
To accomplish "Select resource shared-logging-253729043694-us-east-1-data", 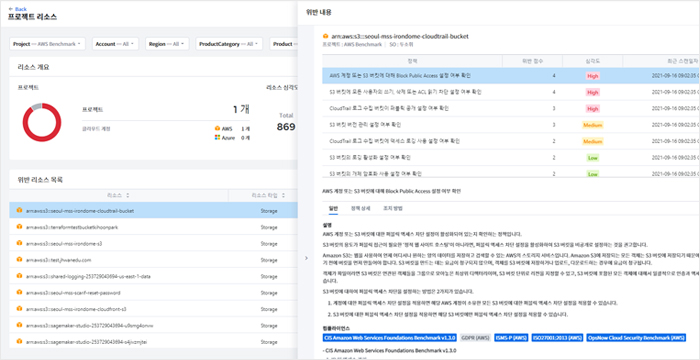I will pyautogui.click(x=88, y=276).
